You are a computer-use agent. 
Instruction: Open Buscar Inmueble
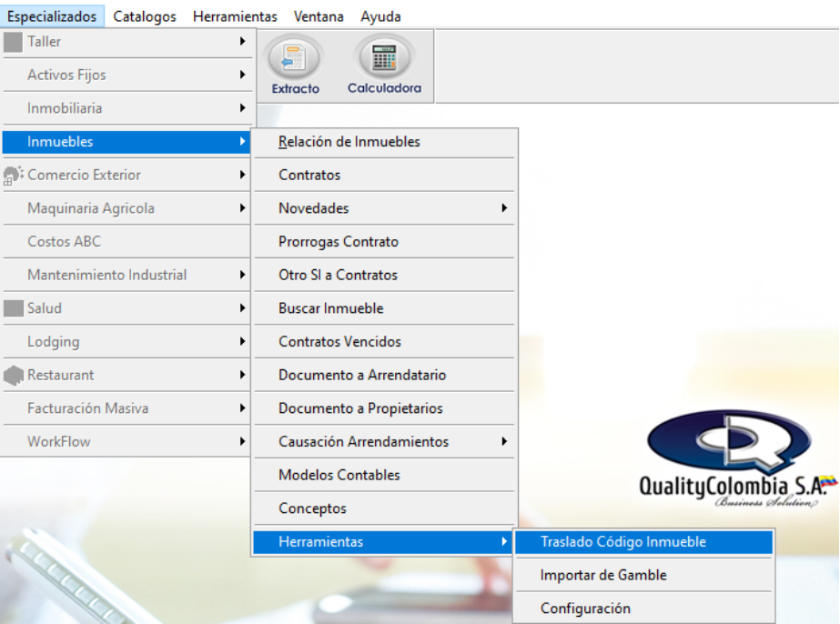pyautogui.click(x=384, y=308)
